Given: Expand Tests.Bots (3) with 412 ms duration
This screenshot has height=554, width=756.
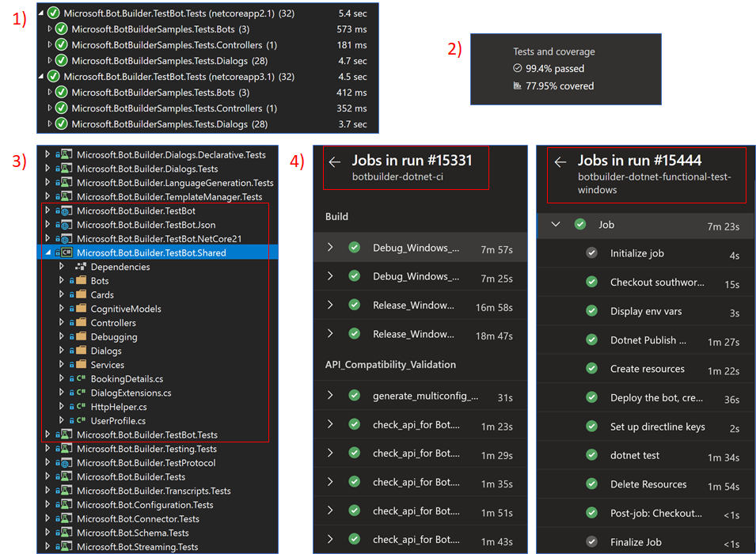Looking at the screenshot, I should click(50, 92).
